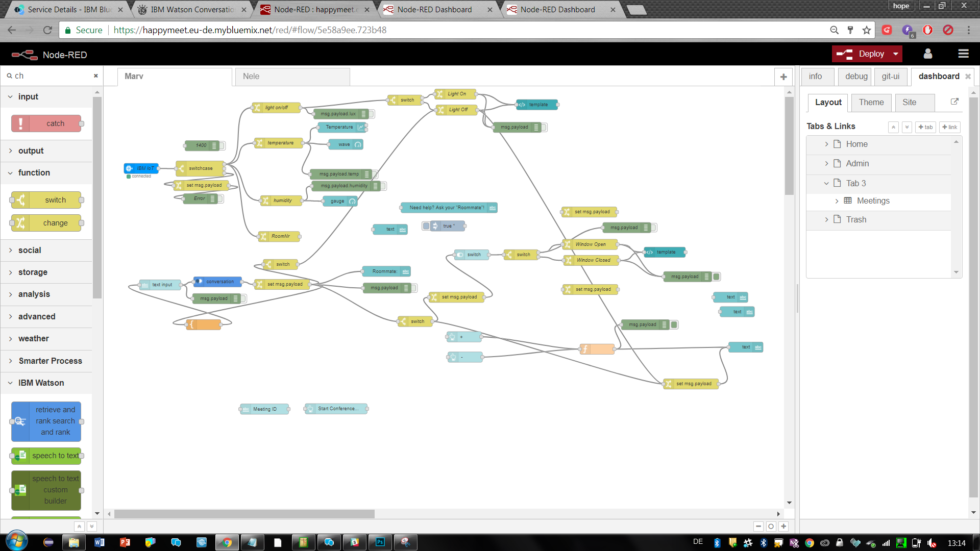This screenshot has height=551, width=980.
Task: Click the user account icon
Action: (928, 54)
